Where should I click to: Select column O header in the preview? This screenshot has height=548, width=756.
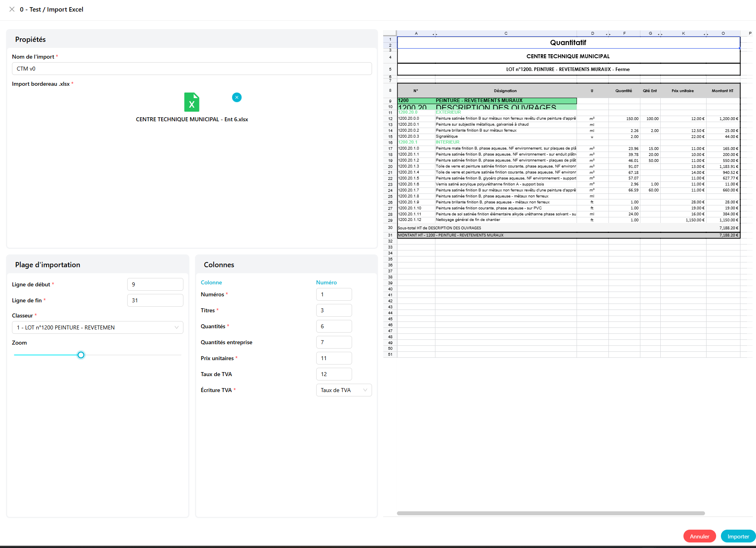point(723,34)
